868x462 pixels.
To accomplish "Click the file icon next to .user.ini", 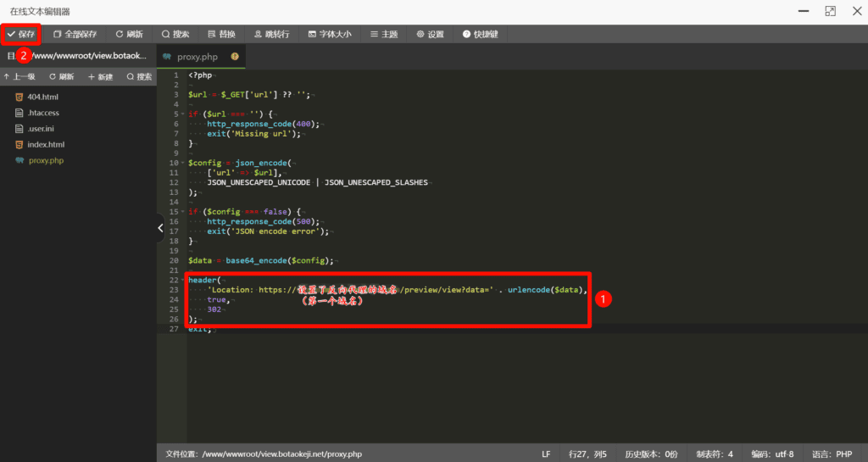I will 19,129.
